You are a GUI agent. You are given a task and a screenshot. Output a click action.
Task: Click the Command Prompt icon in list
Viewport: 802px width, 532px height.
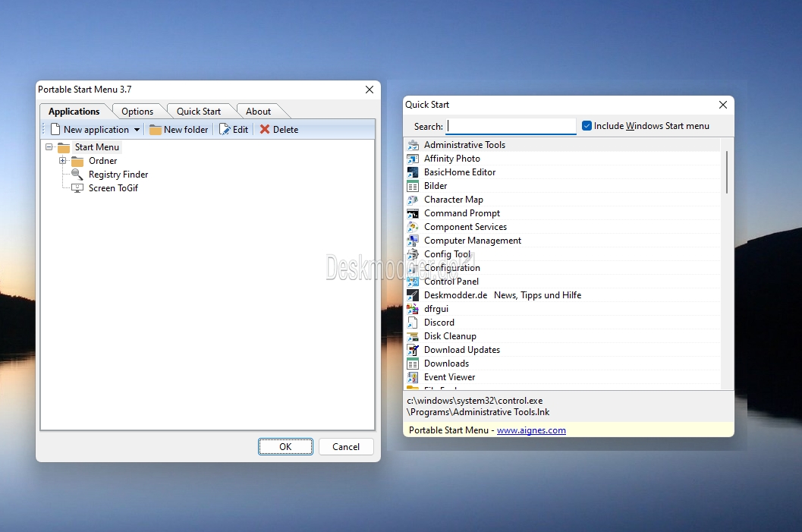pos(413,213)
